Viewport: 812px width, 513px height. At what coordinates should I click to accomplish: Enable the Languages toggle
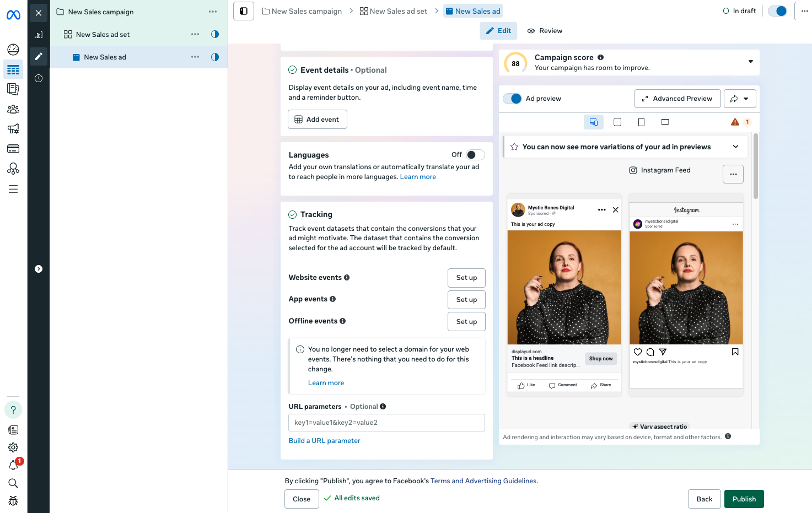tap(475, 154)
